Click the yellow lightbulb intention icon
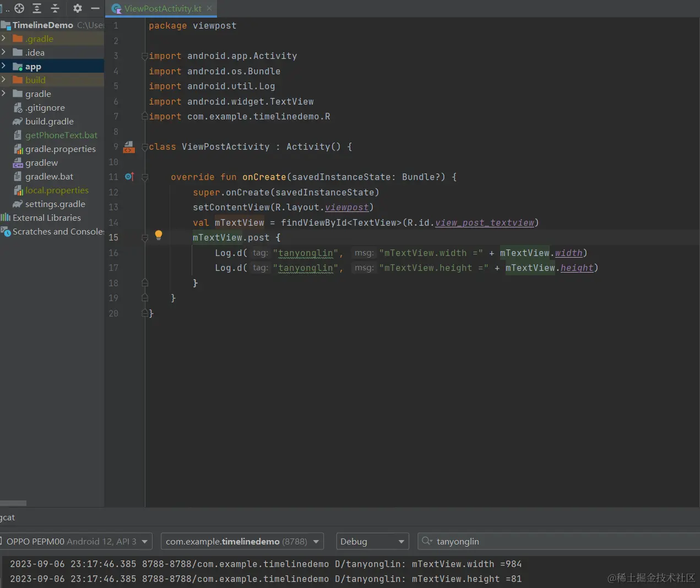700x588 pixels. [x=159, y=235]
